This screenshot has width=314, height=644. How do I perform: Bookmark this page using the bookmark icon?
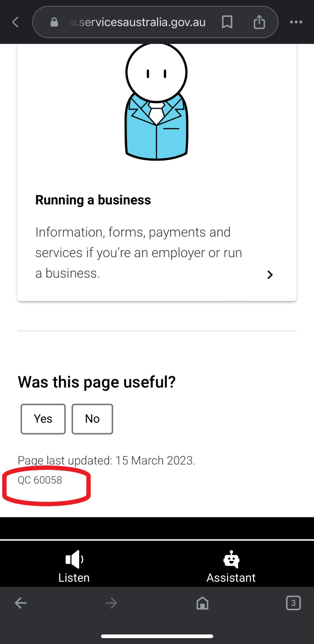(x=227, y=22)
